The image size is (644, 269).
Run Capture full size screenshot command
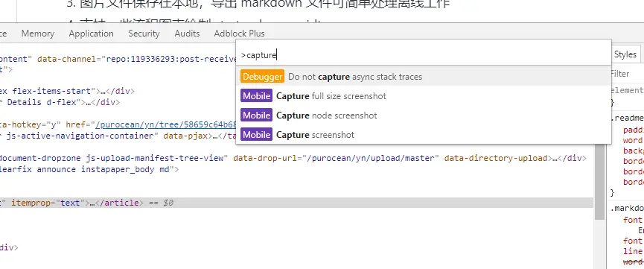coord(424,96)
